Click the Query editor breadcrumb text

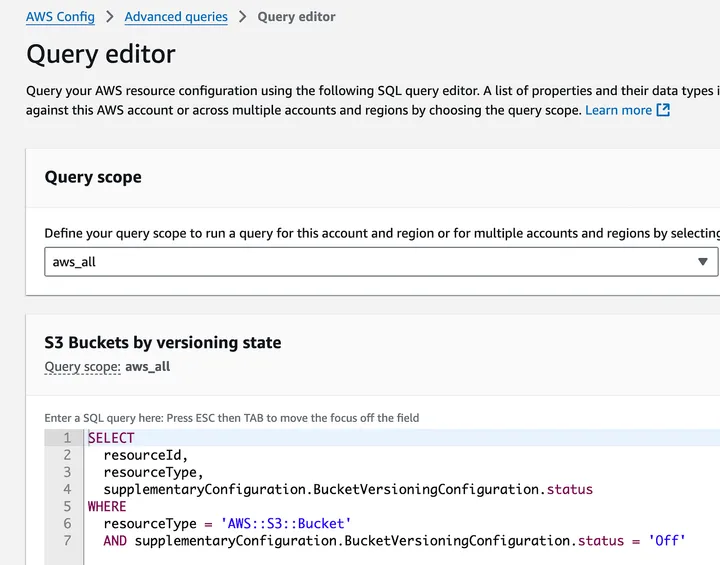point(297,17)
